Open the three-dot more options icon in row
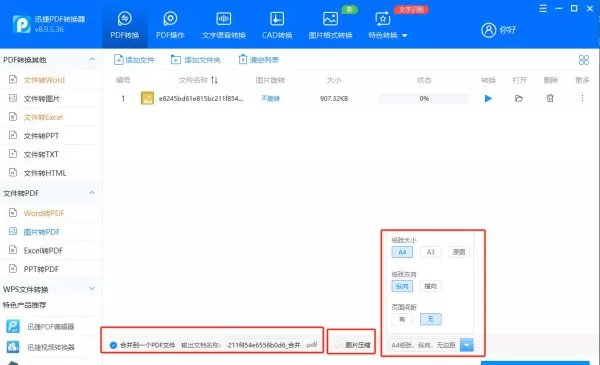 click(582, 98)
